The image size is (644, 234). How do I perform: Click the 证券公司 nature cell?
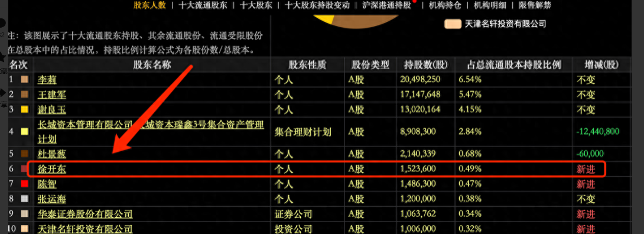click(293, 214)
